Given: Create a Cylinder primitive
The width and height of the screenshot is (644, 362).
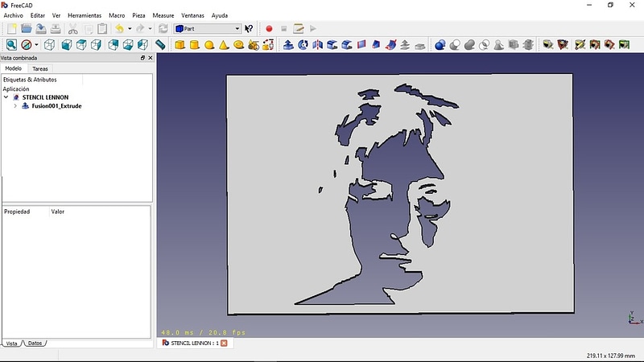Looking at the screenshot, I should coord(195,45).
